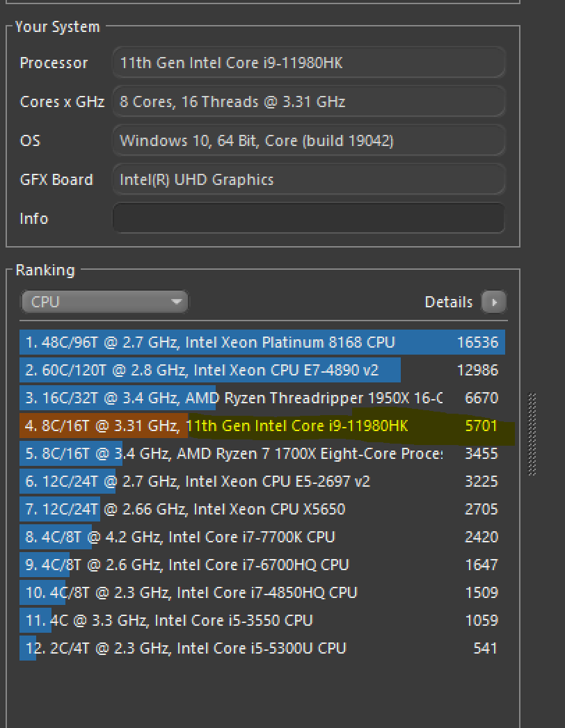This screenshot has height=728, width=565.
Task: Click the GFX Board label
Action: [x=56, y=179]
